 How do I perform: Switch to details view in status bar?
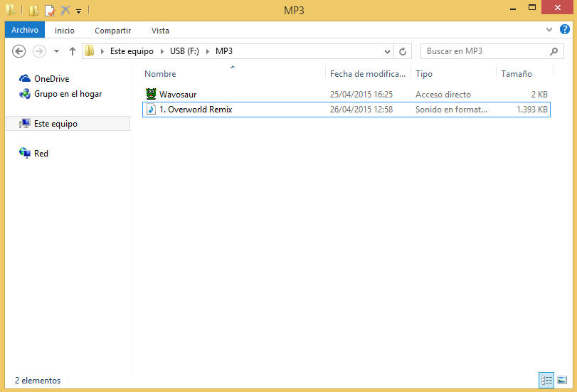[546, 381]
